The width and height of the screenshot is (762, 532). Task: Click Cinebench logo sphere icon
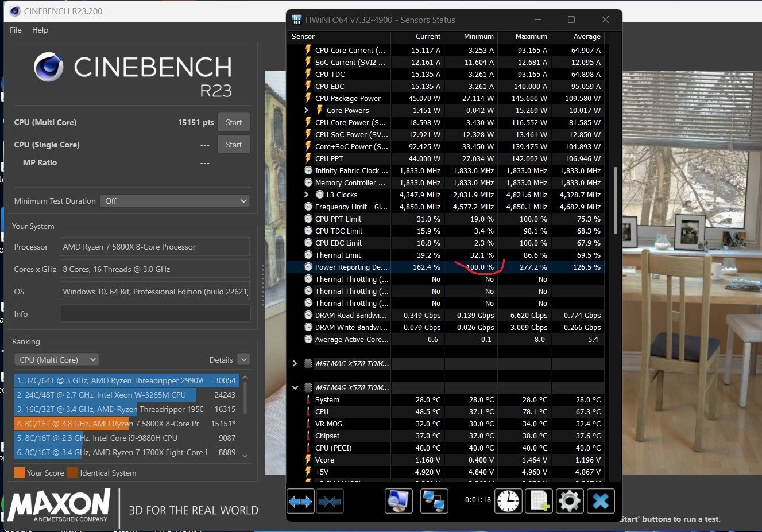point(48,67)
